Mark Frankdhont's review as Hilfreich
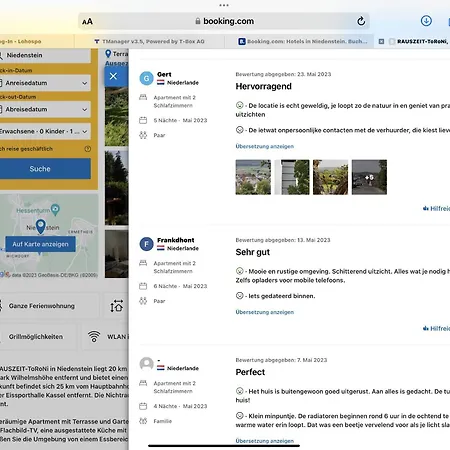 click(x=436, y=329)
